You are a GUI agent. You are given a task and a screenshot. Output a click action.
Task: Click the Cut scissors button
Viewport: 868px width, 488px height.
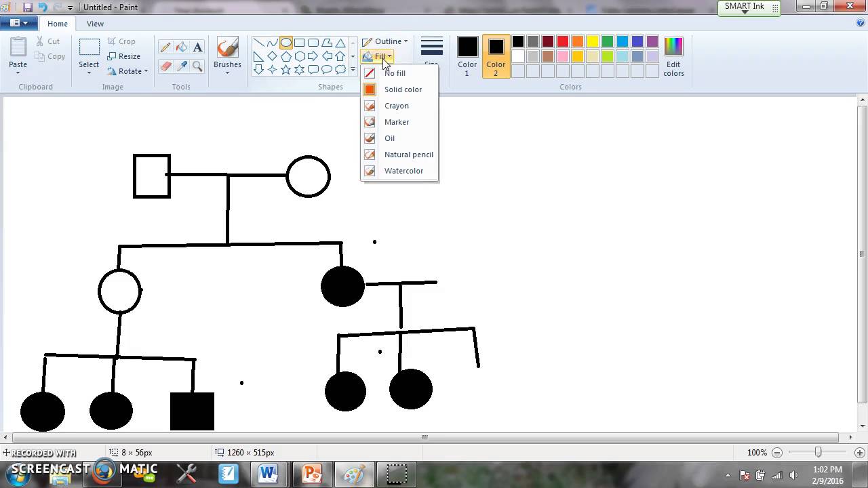coord(48,41)
